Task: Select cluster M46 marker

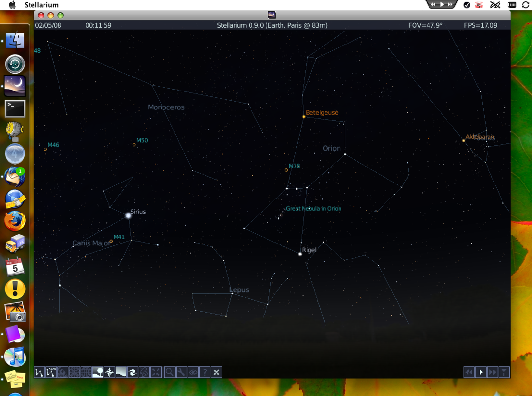Action: click(x=45, y=149)
